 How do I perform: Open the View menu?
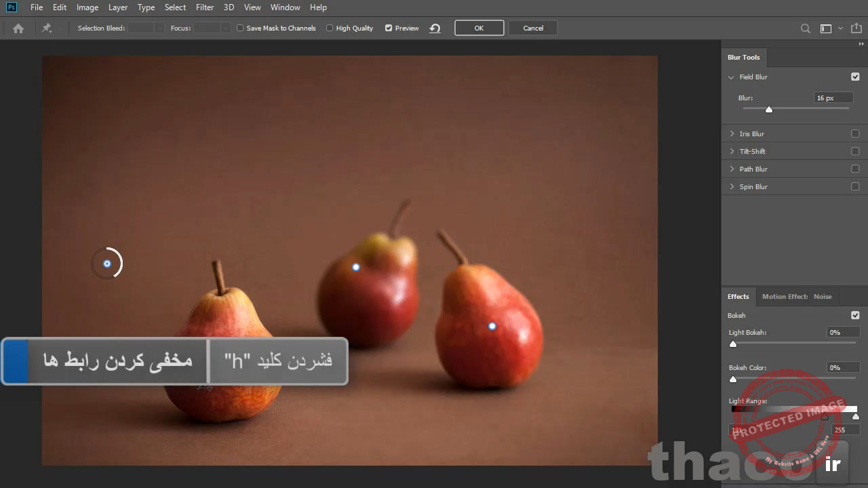tap(252, 7)
